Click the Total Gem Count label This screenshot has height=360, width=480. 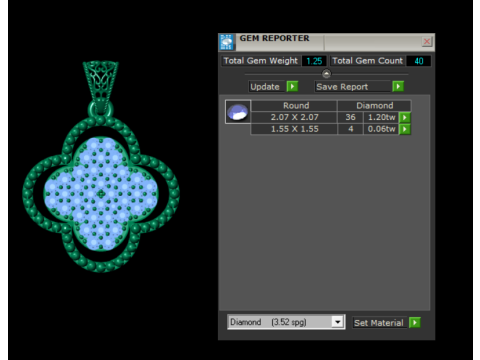pos(367,61)
